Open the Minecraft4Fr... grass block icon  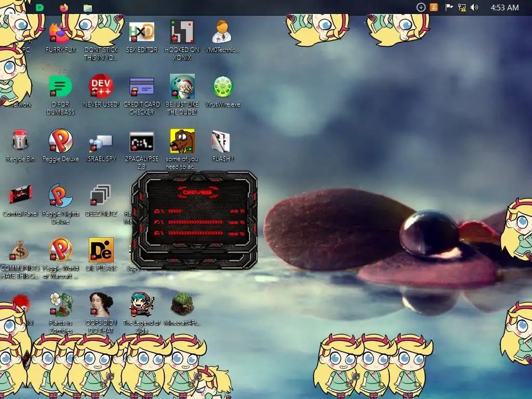pyautogui.click(x=182, y=310)
